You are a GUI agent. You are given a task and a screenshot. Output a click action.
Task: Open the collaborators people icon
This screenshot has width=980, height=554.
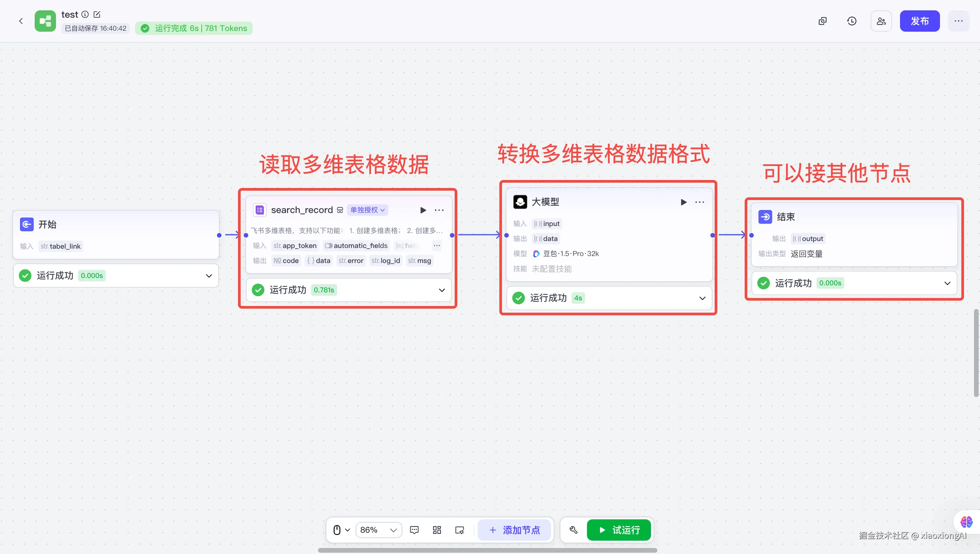pyautogui.click(x=881, y=21)
